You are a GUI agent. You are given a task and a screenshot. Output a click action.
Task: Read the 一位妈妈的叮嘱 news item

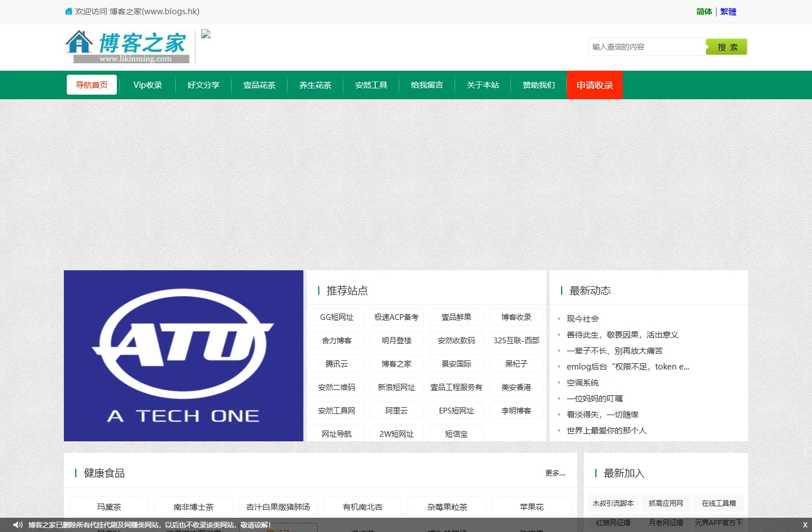[x=595, y=399]
